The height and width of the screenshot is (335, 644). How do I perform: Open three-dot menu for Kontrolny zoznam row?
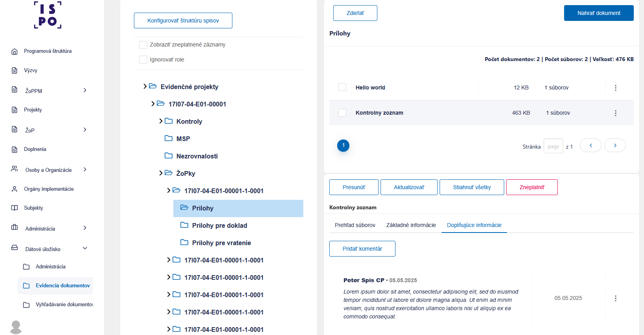[x=615, y=113]
